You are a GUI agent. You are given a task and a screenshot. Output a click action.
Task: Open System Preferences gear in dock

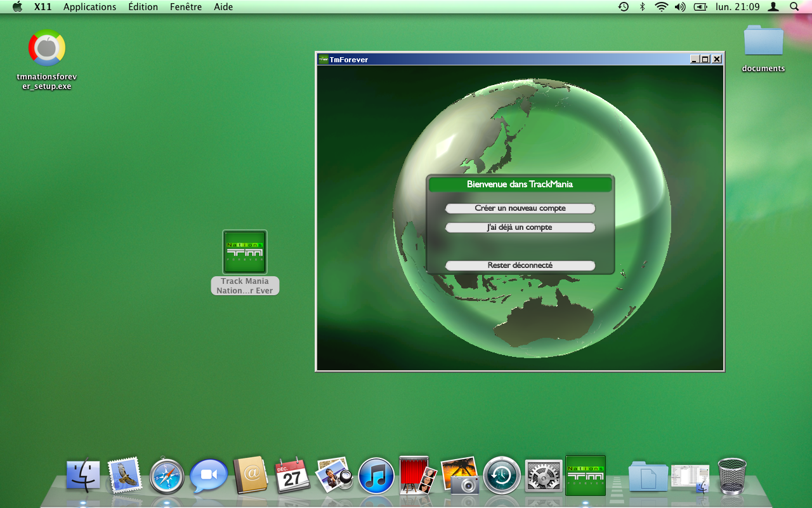click(x=544, y=476)
